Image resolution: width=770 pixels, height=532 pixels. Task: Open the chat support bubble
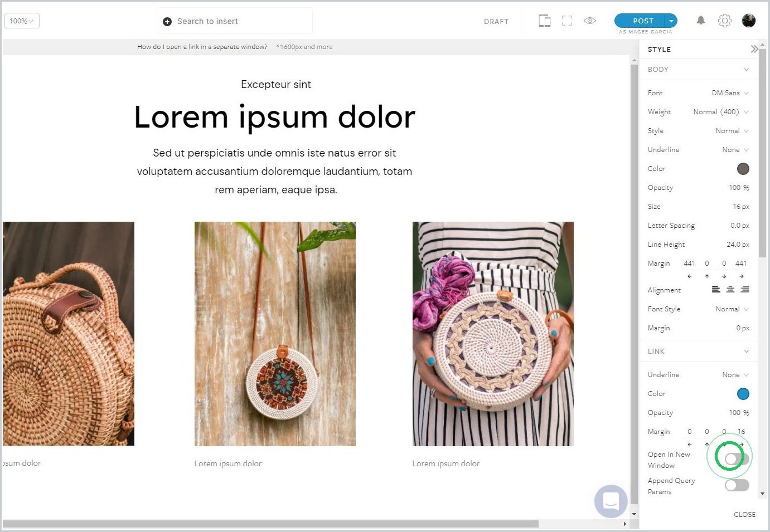pos(611,501)
